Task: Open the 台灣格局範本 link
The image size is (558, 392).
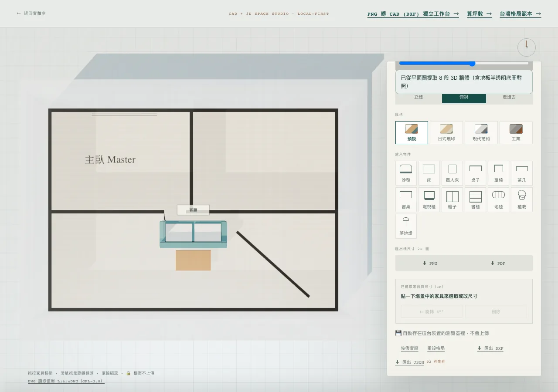Action: (x=521, y=14)
